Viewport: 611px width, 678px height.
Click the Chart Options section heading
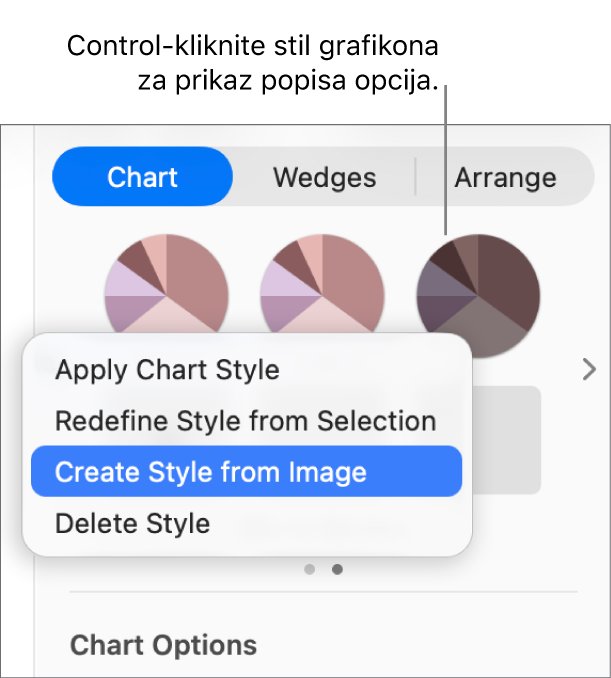(163, 645)
